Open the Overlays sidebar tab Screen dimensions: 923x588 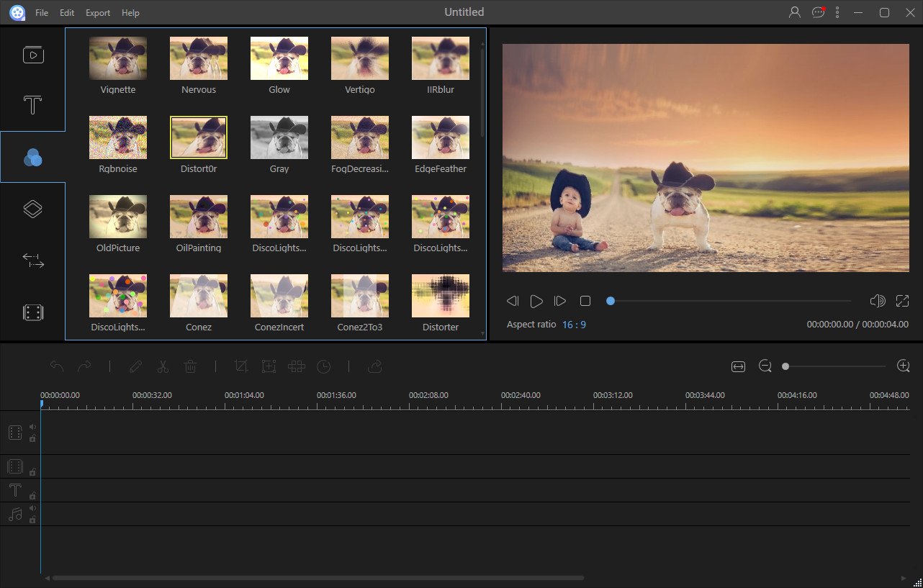coord(33,209)
